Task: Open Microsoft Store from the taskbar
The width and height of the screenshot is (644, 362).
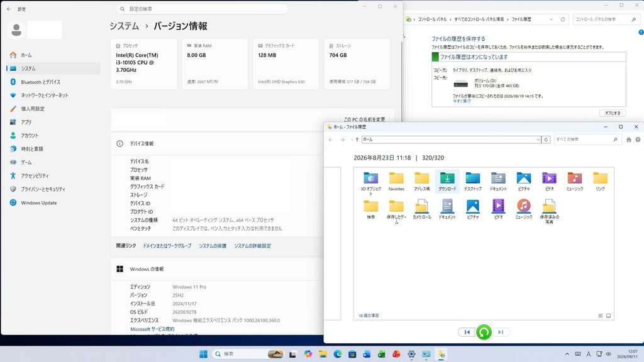Action: pyautogui.click(x=352, y=354)
